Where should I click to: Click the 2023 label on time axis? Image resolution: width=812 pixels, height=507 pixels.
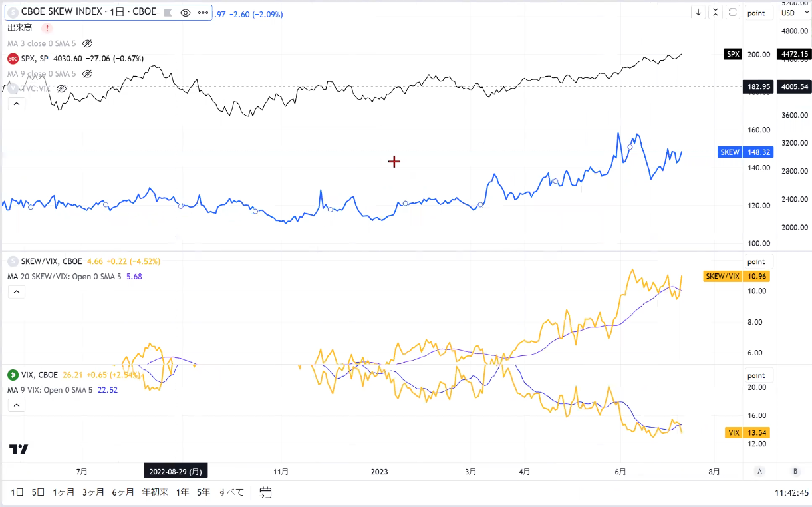pos(379,472)
